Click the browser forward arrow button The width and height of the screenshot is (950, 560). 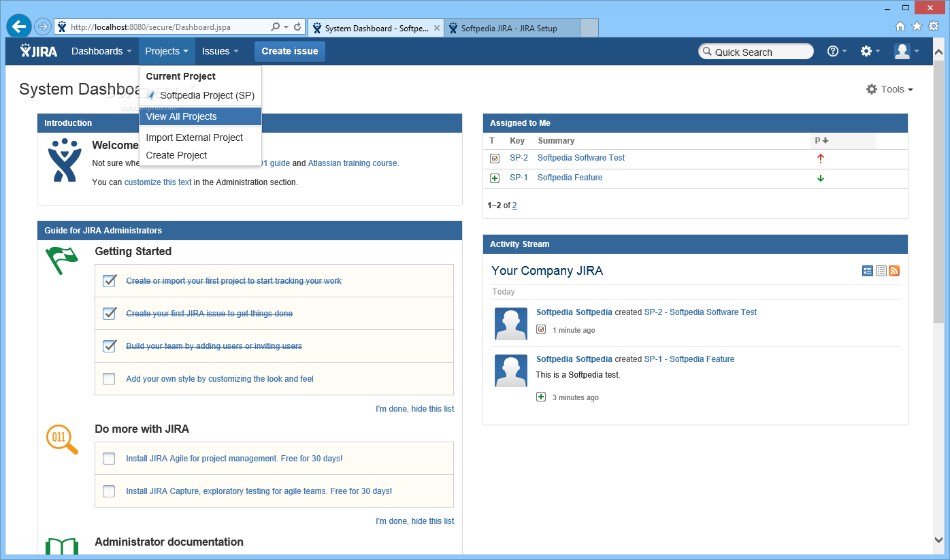(x=42, y=27)
